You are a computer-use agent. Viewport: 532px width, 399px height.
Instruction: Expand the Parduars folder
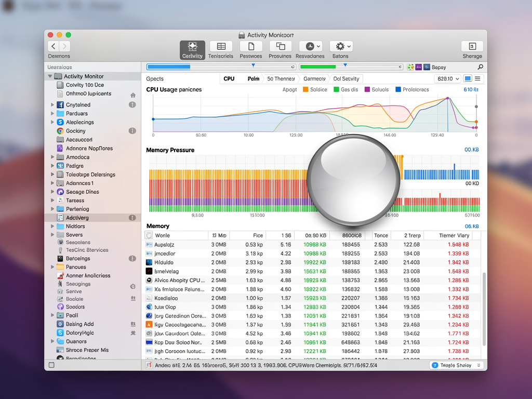point(52,113)
